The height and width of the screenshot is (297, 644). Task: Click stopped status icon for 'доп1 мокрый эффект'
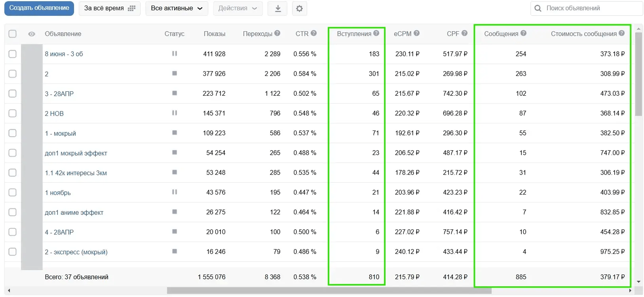pos(175,152)
